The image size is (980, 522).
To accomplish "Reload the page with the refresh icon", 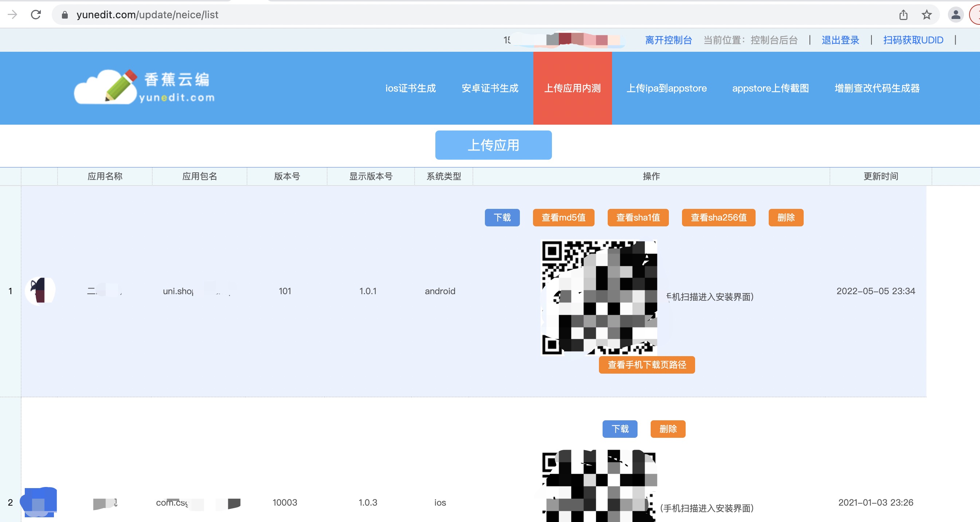I will 36,15.
